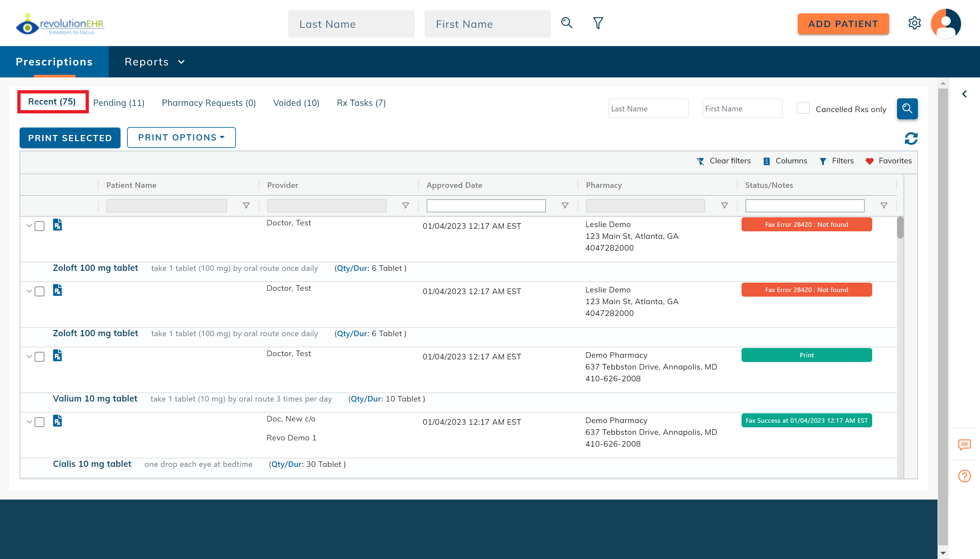
Task: Click the patient filter funnel icon in header
Action: (x=598, y=23)
